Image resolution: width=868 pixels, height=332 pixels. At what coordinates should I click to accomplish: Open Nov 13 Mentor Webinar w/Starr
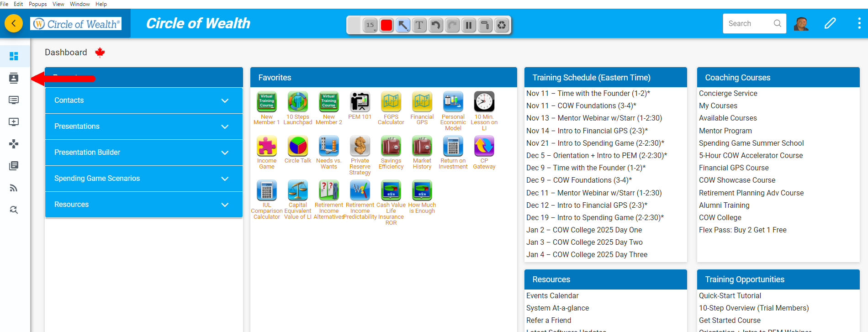594,118
